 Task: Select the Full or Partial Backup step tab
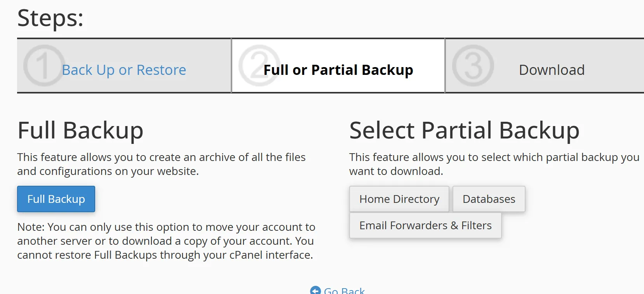point(338,66)
